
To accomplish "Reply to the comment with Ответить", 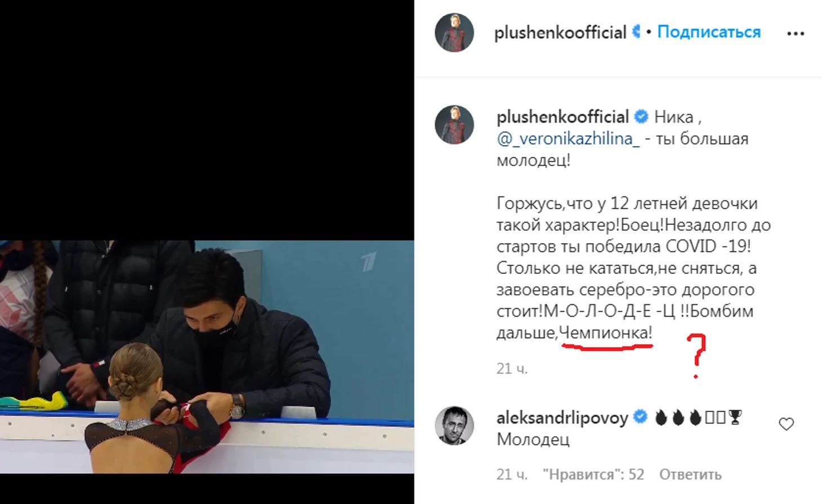I will tap(690, 475).
